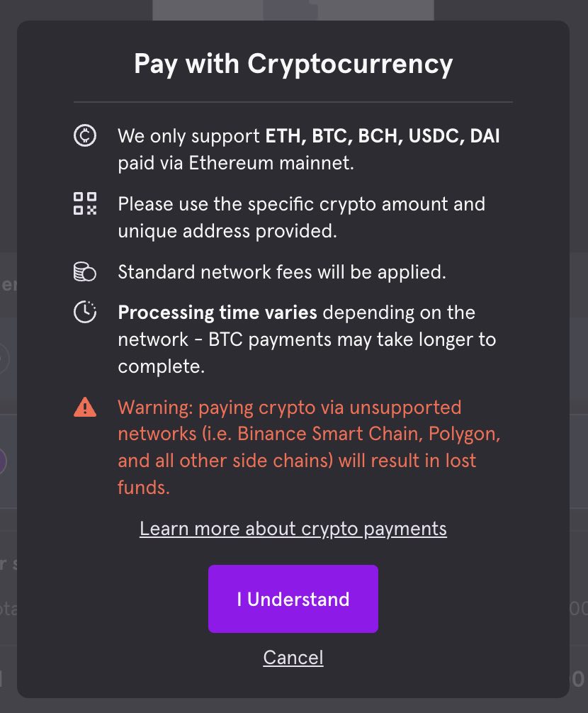Click the stacked coins network fees icon
The width and height of the screenshot is (588, 713).
click(x=85, y=272)
